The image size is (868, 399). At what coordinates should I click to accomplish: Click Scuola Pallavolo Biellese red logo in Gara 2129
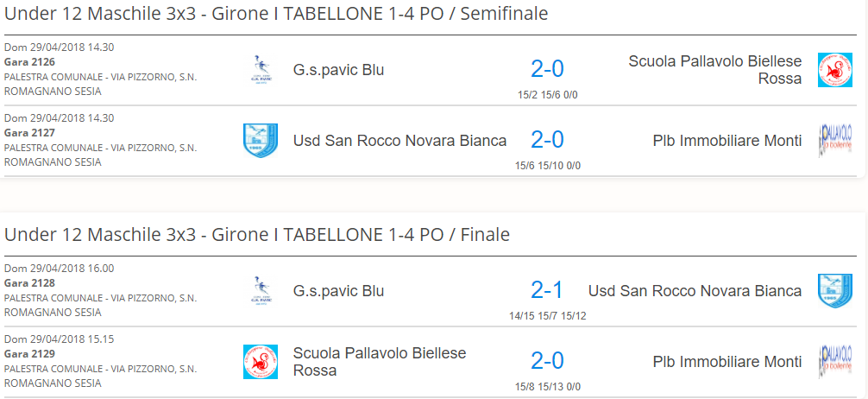click(261, 362)
